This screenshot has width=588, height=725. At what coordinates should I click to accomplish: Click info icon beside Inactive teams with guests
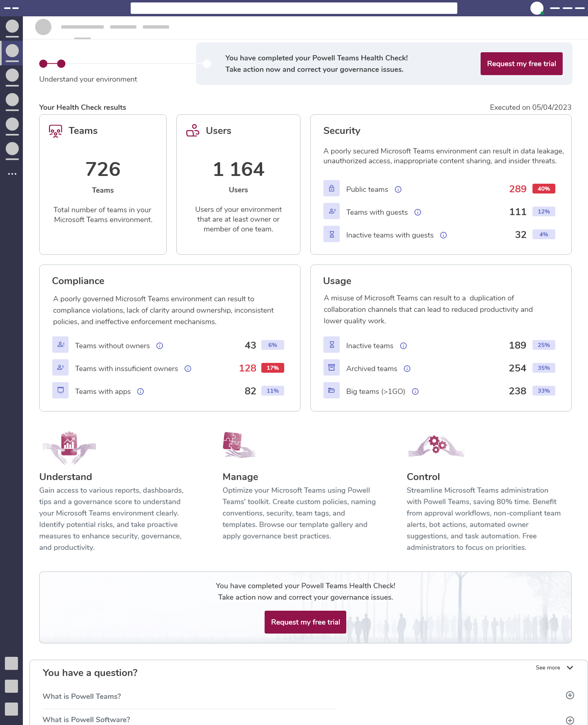pos(443,235)
